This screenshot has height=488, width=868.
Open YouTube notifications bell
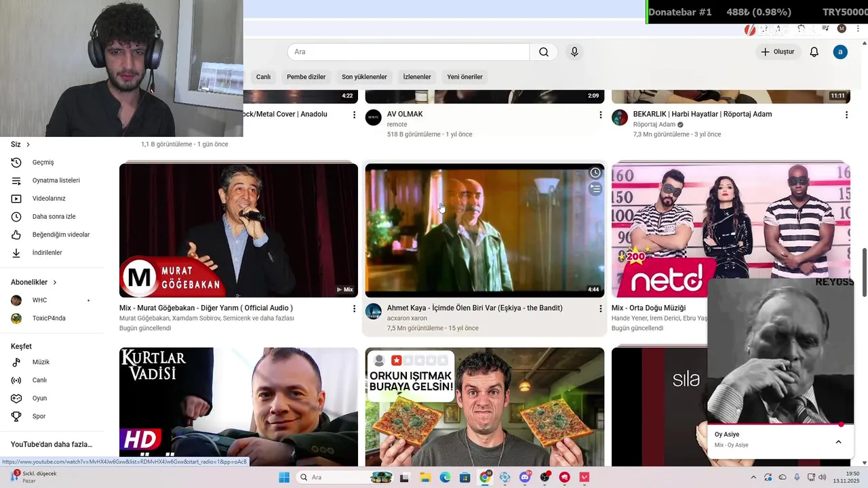pyautogui.click(x=814, y=52)
